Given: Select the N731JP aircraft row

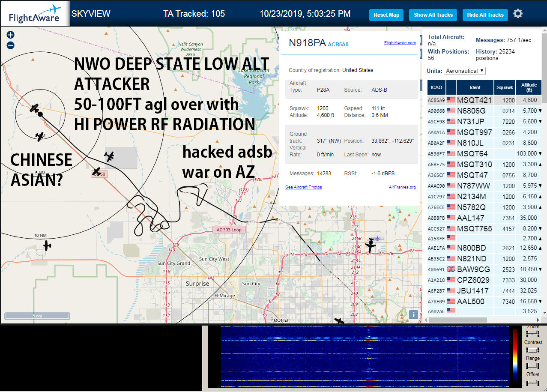Looking at the screenshot, I should point(484,122).
